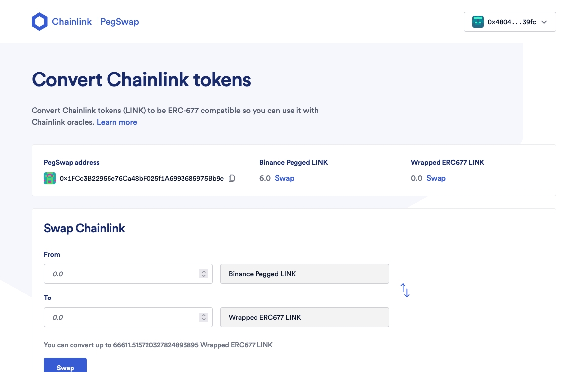588x372 pixels.
Task: Click the wallet avatar icon
Action: (x=478, y=22)
